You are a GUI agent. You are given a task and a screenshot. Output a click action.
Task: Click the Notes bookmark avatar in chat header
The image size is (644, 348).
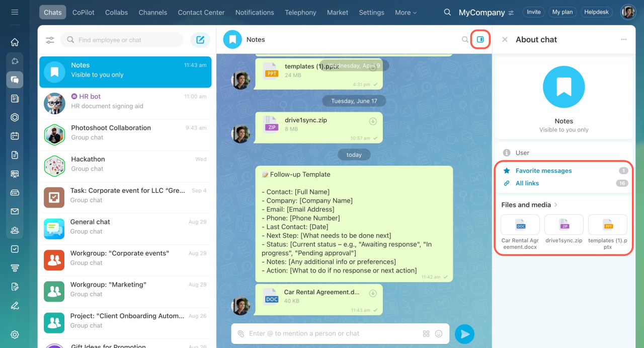[x=232, y=39]
